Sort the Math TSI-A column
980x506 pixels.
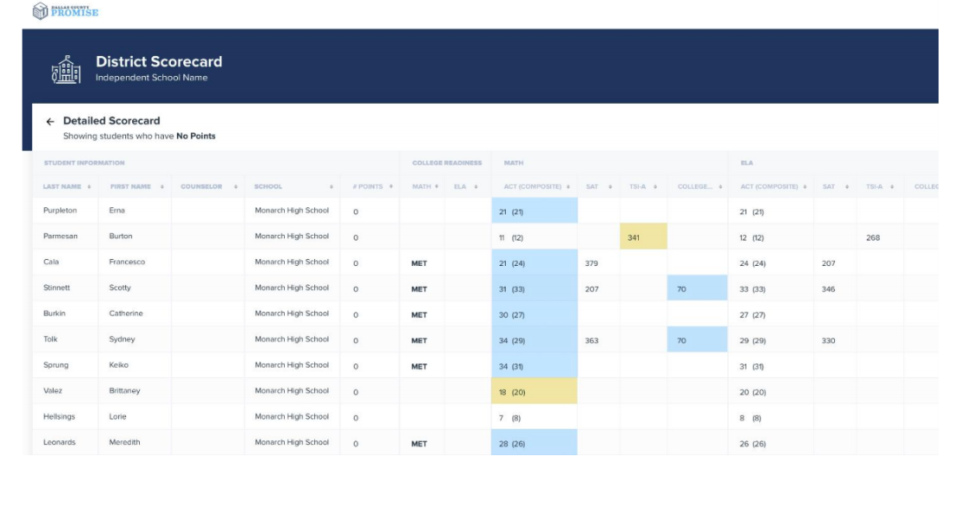pyautogui.click(x=655, y=187)
